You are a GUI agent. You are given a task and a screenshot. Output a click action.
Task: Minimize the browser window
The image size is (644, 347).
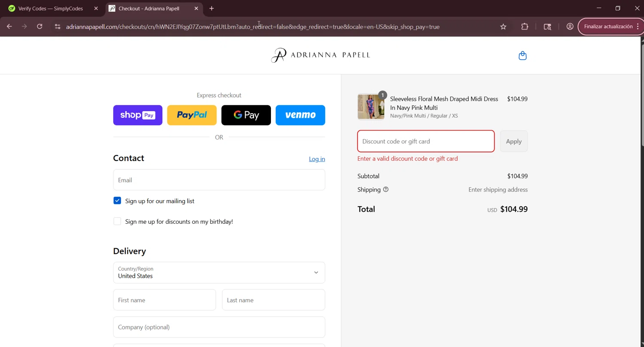tap(599, 8)
